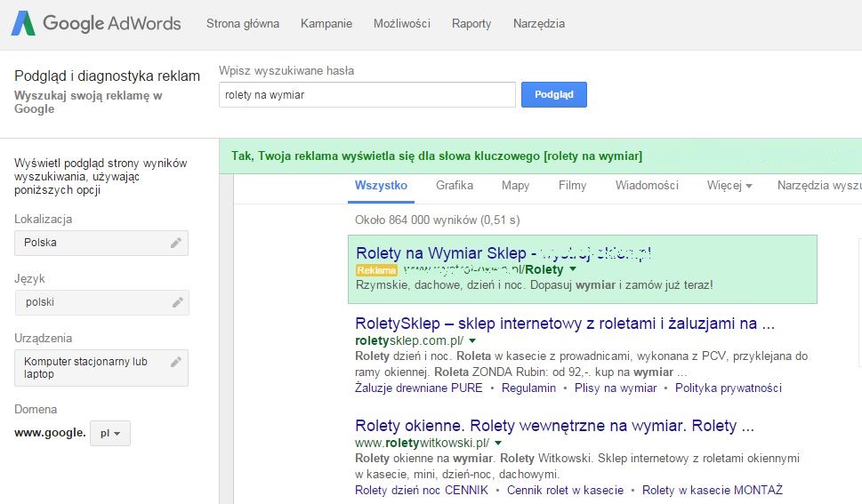Click the blue Podgląd button
The image size is (862, 504).
point(554,94)
